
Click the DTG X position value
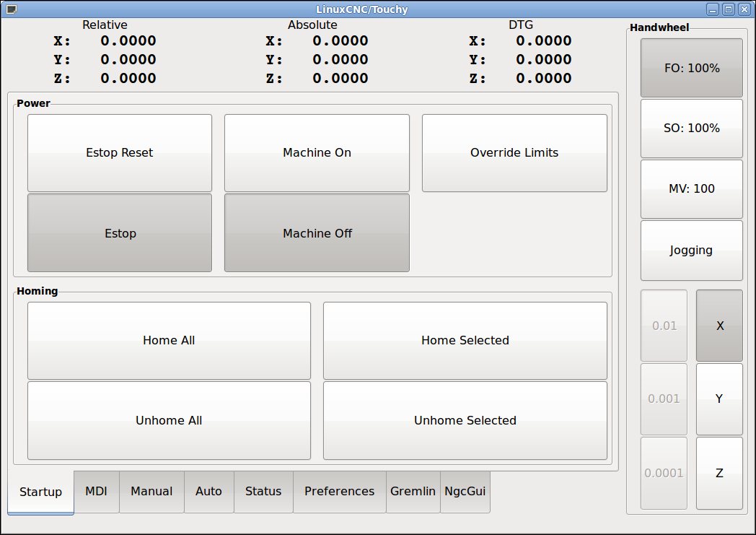tap(544, 41)
